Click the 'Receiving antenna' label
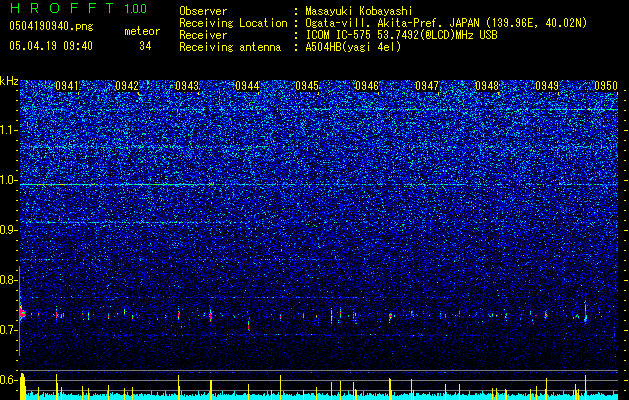629x400 pixels. coord(230,47)
